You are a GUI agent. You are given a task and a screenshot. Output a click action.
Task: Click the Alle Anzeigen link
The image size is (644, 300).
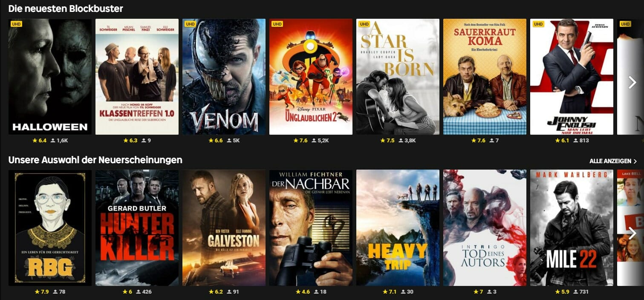pos(613,161)
